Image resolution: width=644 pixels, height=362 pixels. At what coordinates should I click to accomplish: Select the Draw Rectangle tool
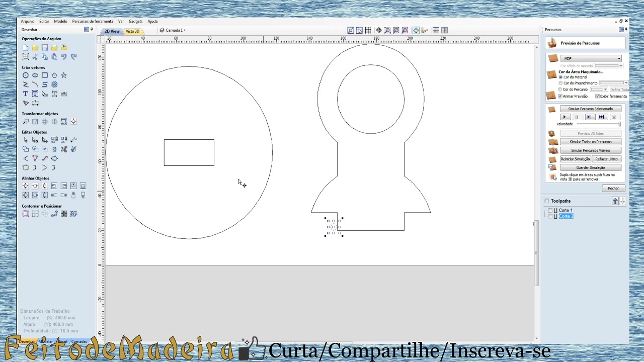click(45, 75)
